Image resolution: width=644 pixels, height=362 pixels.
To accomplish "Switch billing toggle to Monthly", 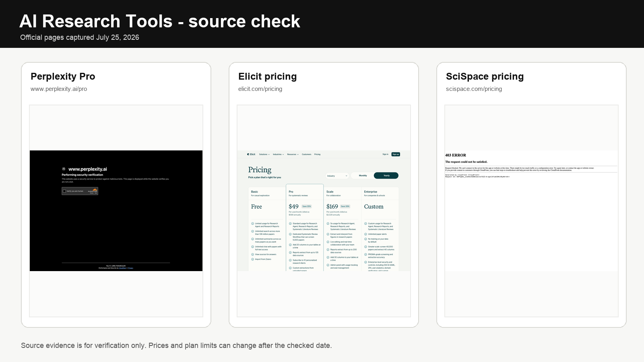I will [363, 175].
